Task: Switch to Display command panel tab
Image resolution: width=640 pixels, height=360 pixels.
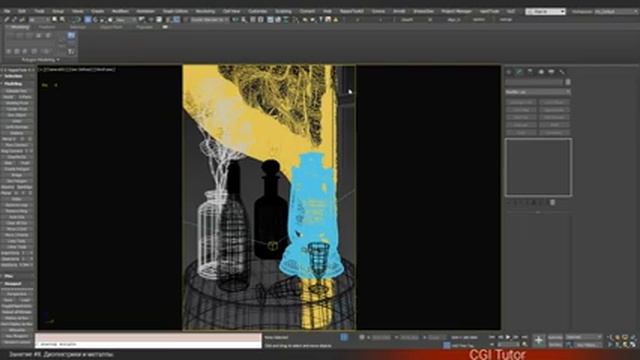Action: 551,72
